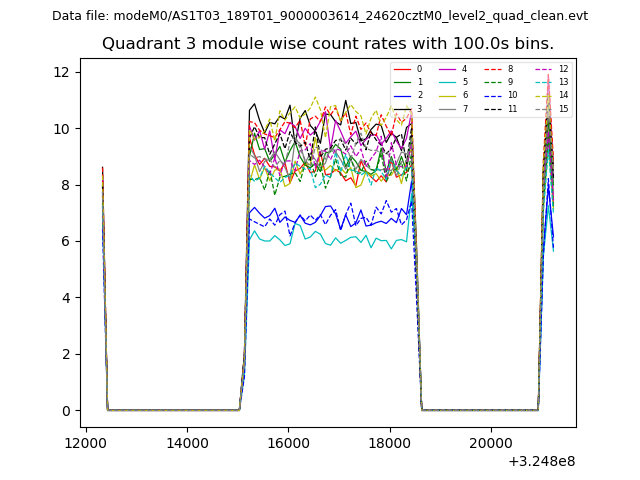640x480 pixels.
Task: Click the blue dashed legend line for module 10
Action: [x=492, y=95]
